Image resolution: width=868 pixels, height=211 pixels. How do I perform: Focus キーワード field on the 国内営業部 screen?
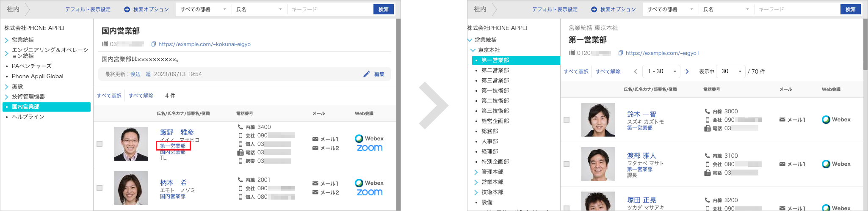point(329,9)
